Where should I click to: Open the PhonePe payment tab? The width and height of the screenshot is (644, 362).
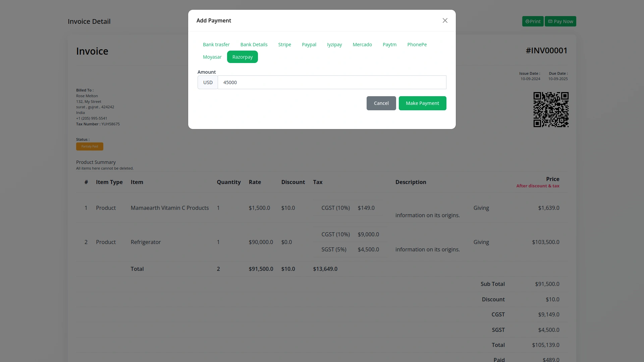point(417,45)
